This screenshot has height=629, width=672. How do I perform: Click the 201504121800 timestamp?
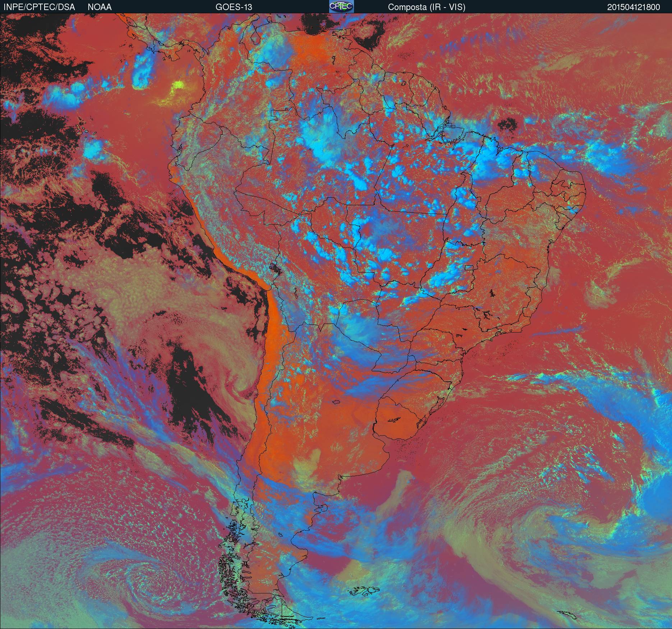tap(634, 7)
